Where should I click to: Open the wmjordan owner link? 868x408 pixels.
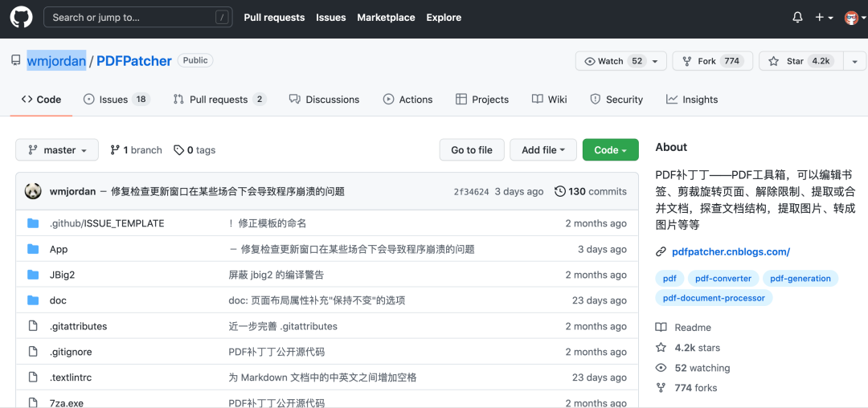tap(56, 61)
